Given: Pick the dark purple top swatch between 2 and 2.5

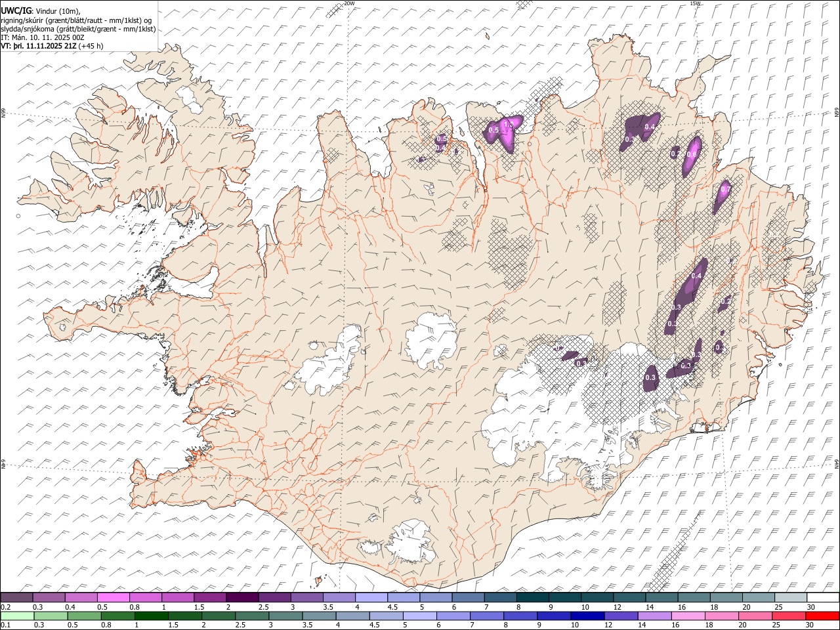Looking at the screenshot, I should 242,598.
